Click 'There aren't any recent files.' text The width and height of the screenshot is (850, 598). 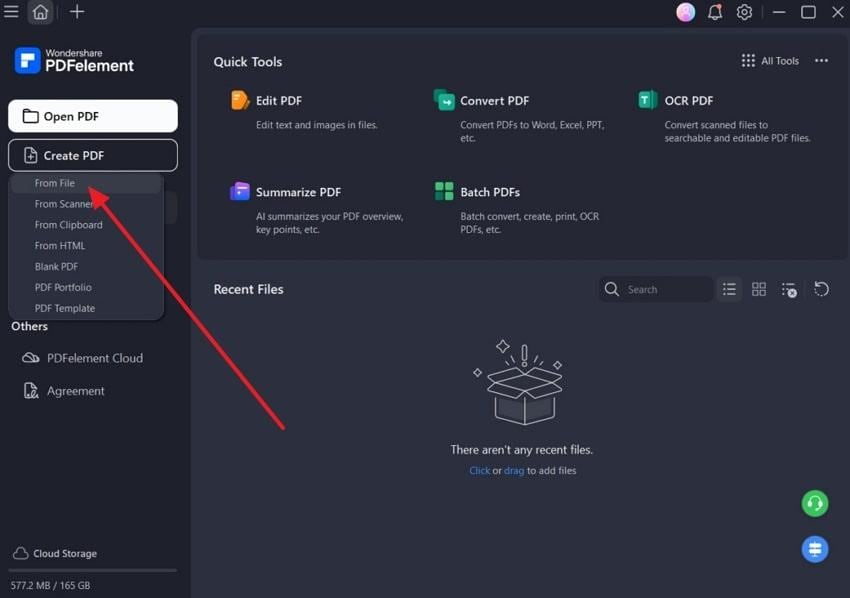tap(521, 449)
